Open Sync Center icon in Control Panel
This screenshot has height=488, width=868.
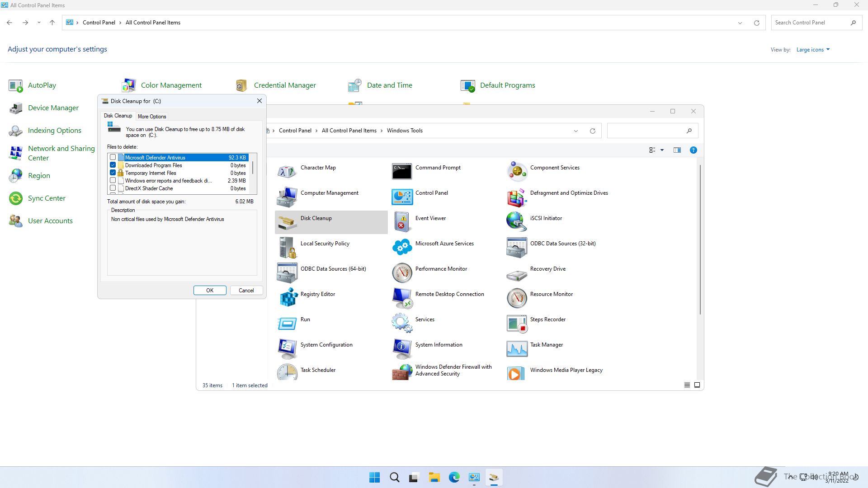(x=16, y=198)
